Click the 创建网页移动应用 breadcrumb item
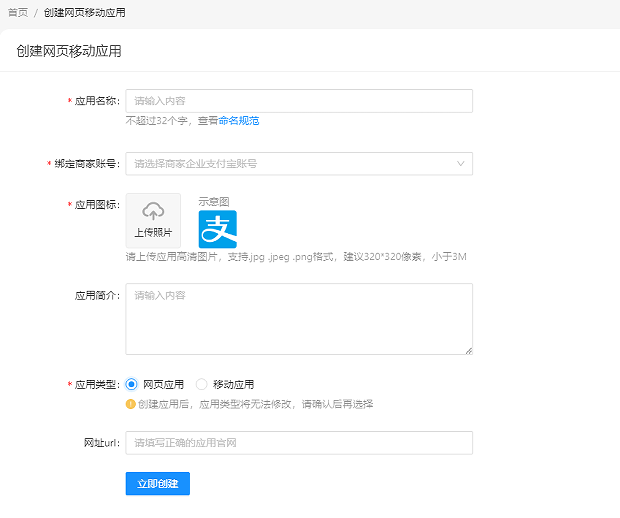This screenshot has height=518, width=620. 85,12
